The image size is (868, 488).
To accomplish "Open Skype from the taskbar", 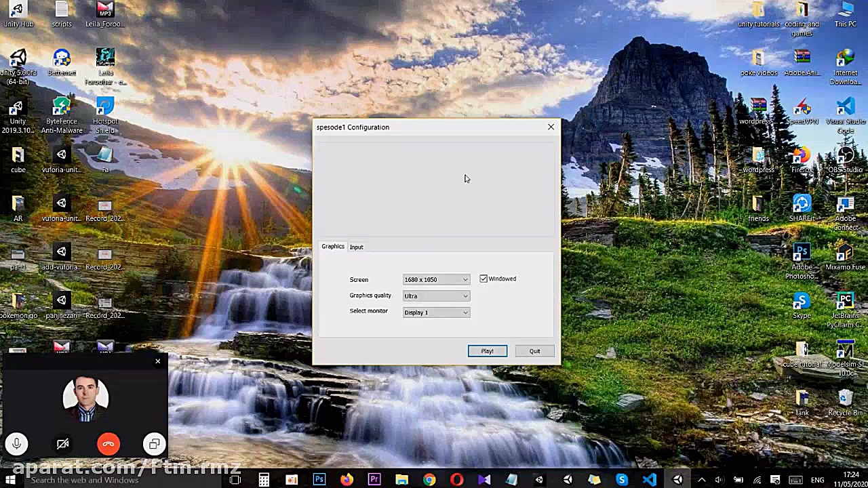I will 622,480.
